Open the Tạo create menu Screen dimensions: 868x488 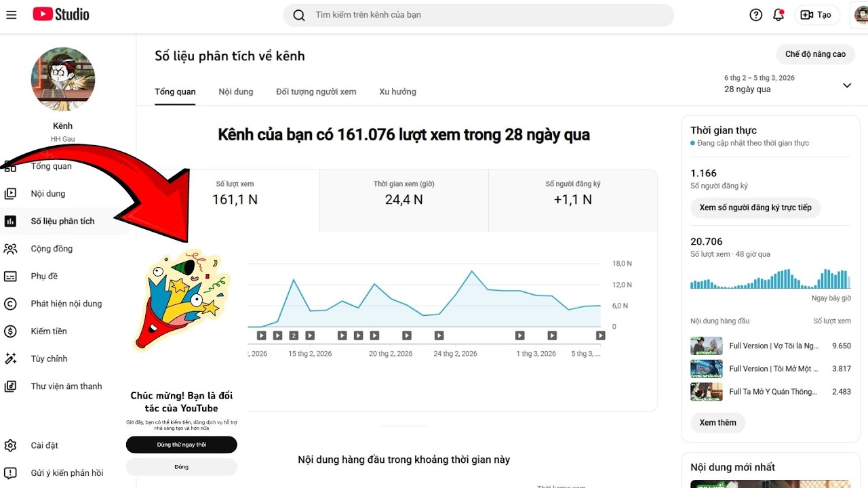tap(816, 15)
